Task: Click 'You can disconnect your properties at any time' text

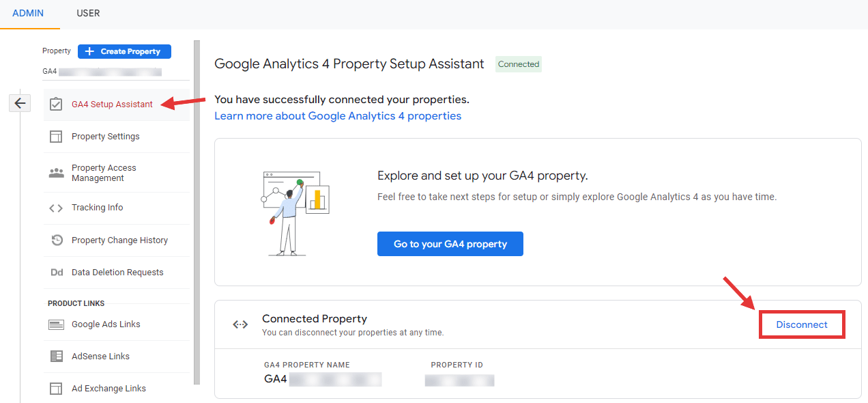Action: 353,333
